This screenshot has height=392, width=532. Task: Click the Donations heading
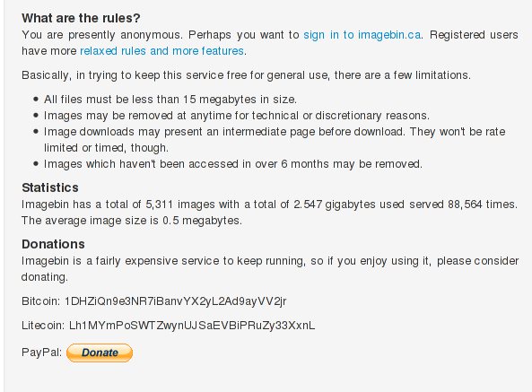53,244
